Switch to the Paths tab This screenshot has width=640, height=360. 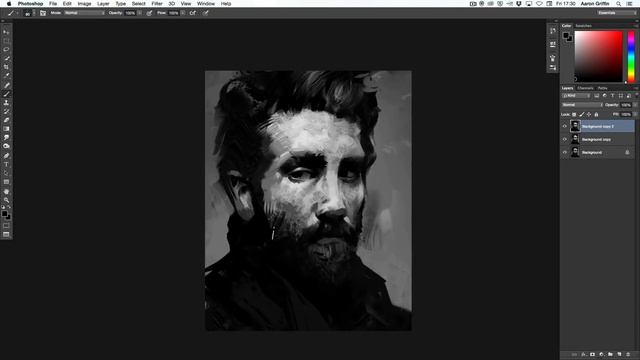(x=602, y=88)
